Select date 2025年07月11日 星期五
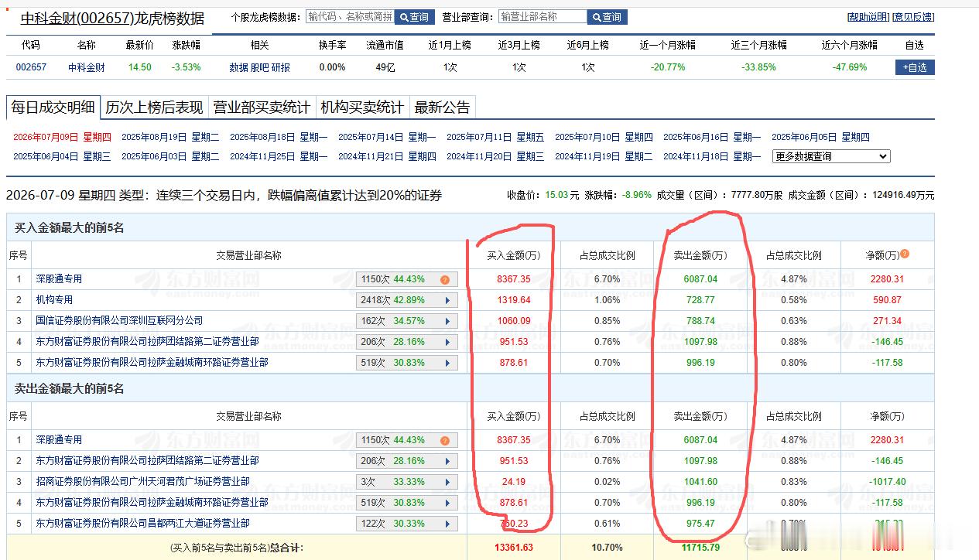The width and height of the screenshot is (979, 560). coord(495,137)
